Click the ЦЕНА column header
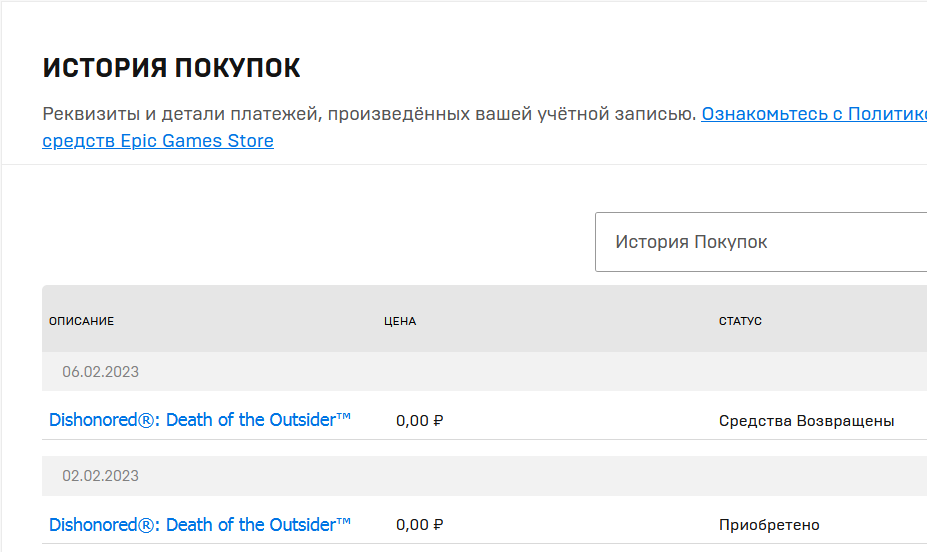927x552 pixels. coord(400,321)
